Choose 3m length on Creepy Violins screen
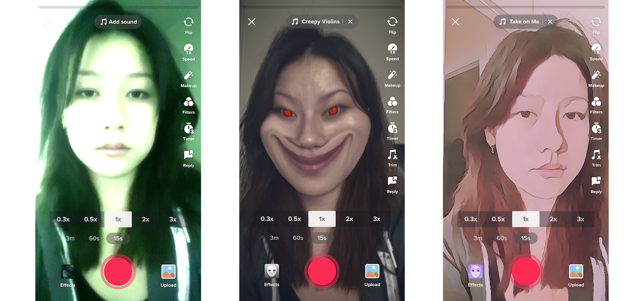The width and height of the screenshot is (644, 301). click(x=274, y=238)
